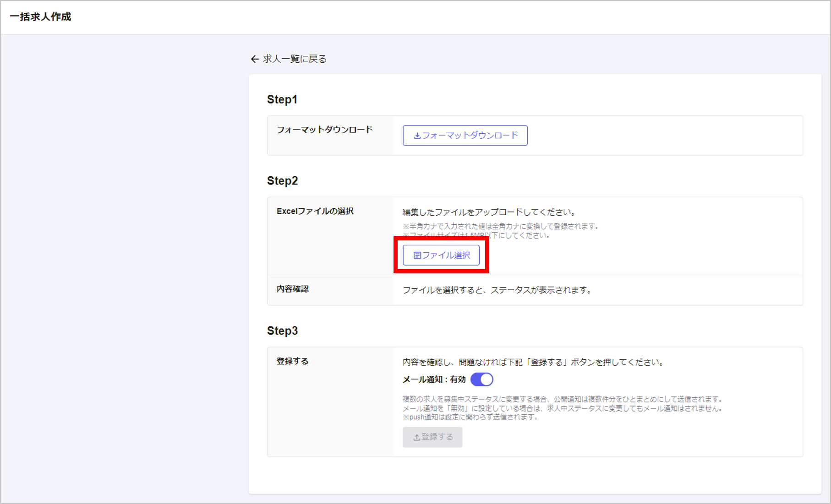Click the left-pointing arrow above the Step1 panel
This screenshot has height=504, width=831.
pos(255,59)
